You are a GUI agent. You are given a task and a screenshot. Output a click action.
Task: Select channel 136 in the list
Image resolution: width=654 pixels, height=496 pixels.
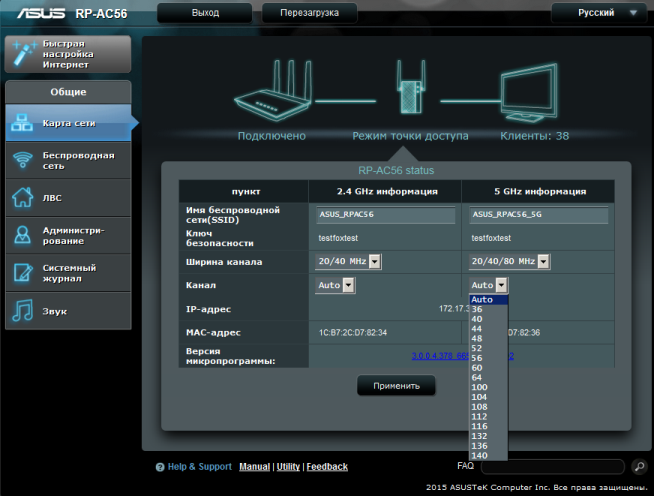488,446
